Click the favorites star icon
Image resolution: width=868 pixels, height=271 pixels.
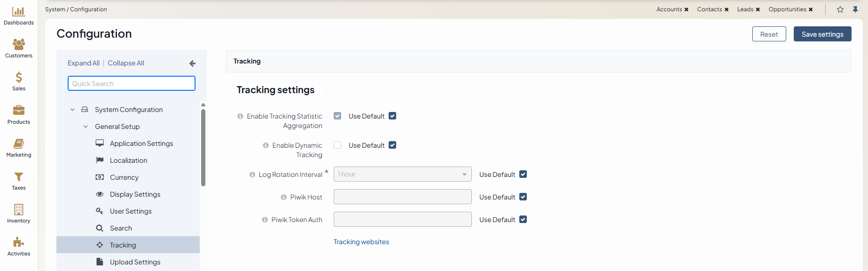tap(840, 9)
